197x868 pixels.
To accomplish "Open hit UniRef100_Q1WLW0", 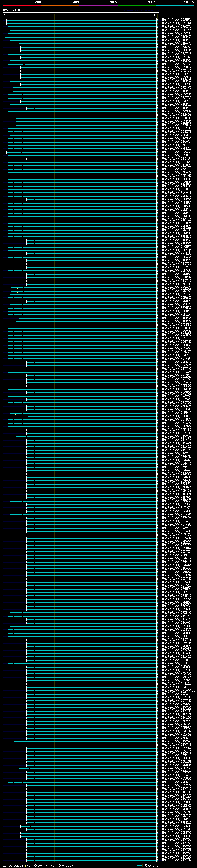I will pos(176,50).
